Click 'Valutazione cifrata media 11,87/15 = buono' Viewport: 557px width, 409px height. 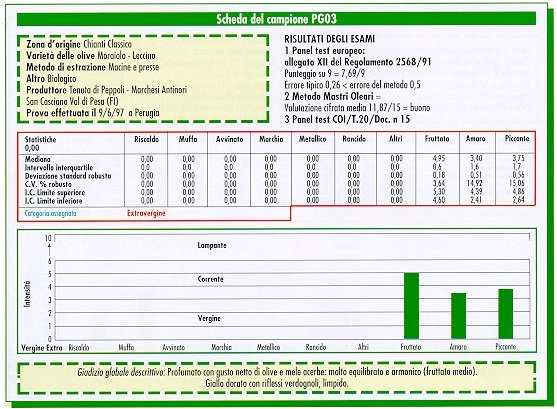357,108
